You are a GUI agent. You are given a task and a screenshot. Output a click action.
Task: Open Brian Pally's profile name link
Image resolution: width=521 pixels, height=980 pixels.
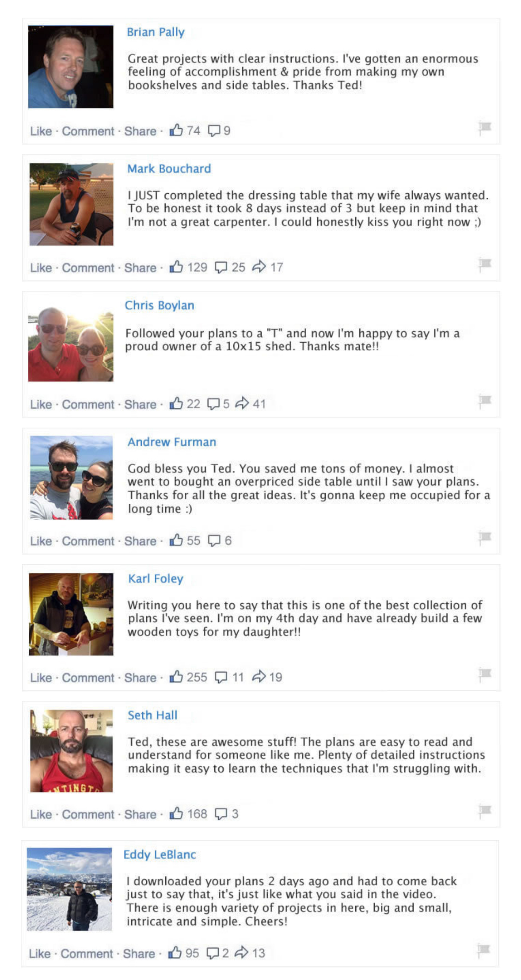coord(156,32)
